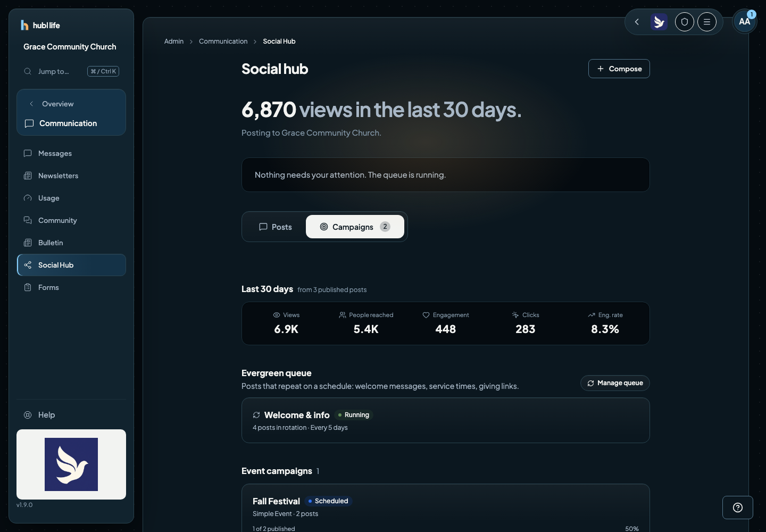
Task: Click the shield icon in top bar
Action: click(x=685, y=22)
